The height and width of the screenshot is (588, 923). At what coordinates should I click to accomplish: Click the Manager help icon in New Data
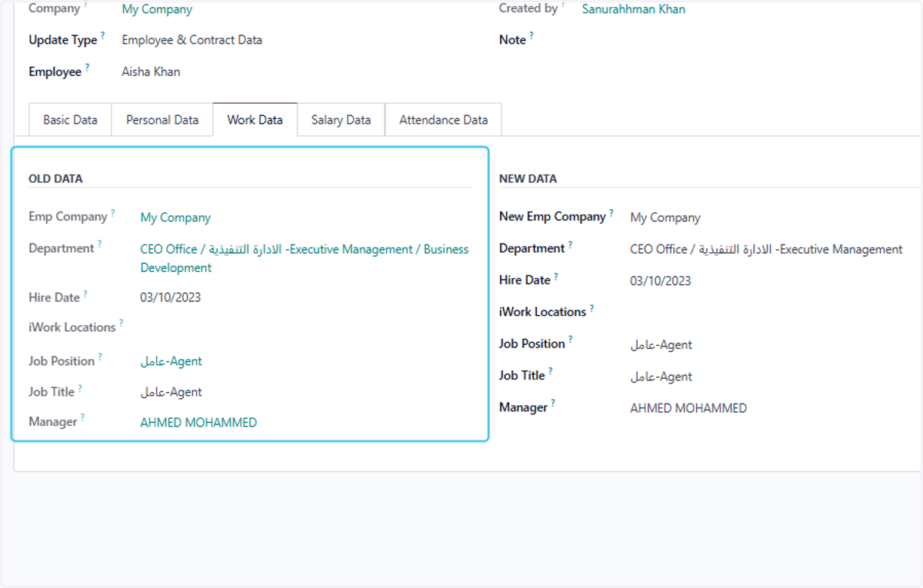[x=553, y=403]
